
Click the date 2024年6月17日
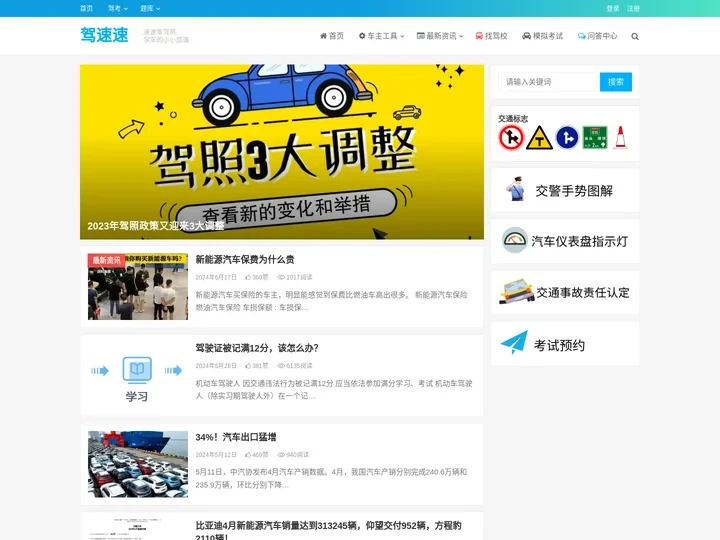click(x=216, y=277)
